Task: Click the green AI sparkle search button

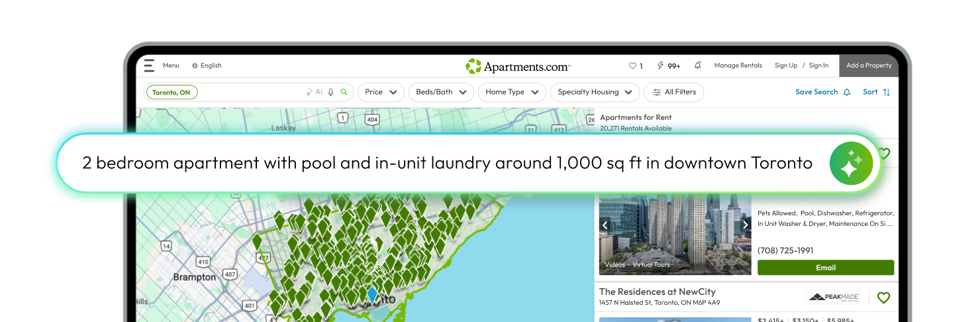Action: point(851,163)
